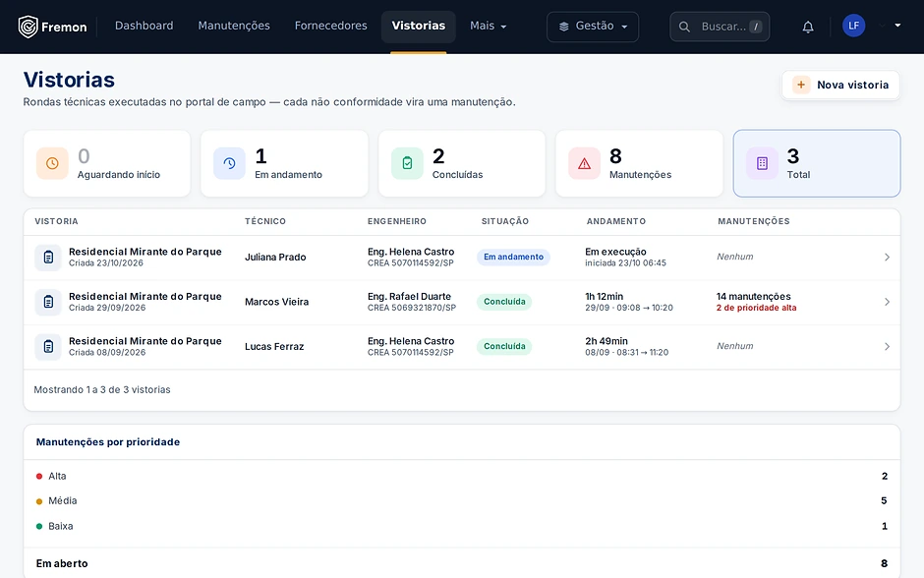Screen dimensions: 924x578
Task: Open the Mais dropdown menu
Action: click(488, 26)
